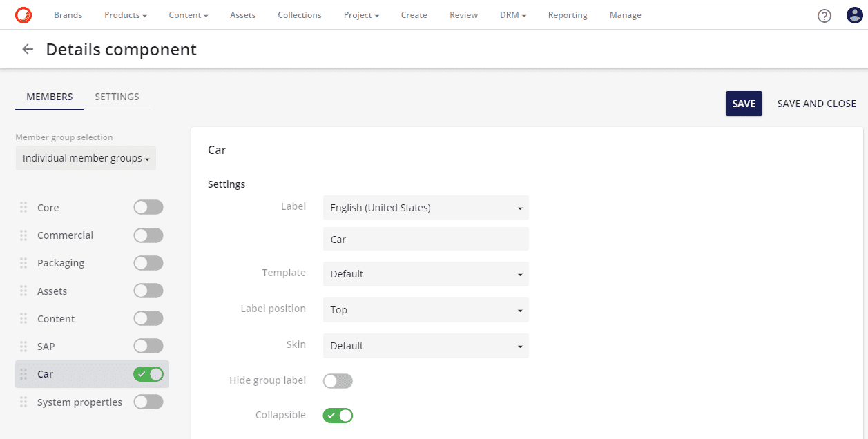Viewport: 868px width, 439px height.
Task: Disable the Car member group toggle
Action: 148,373
